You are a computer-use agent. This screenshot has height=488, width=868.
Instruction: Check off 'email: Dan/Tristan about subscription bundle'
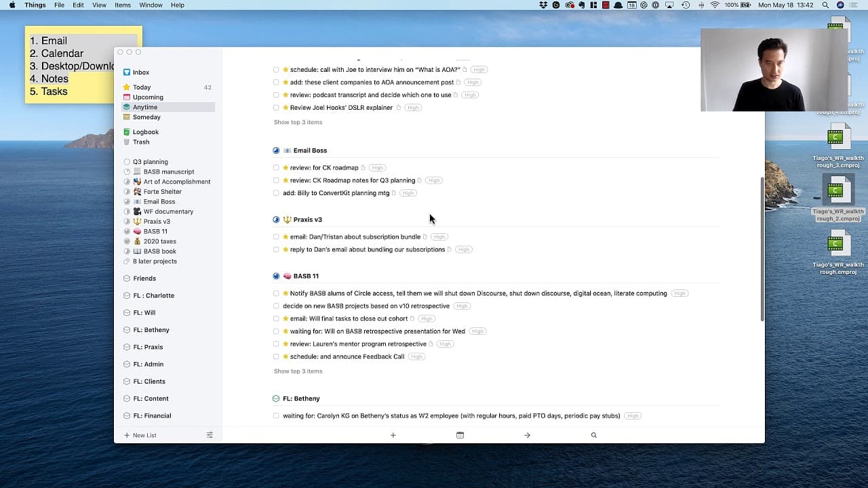(276, 237)
